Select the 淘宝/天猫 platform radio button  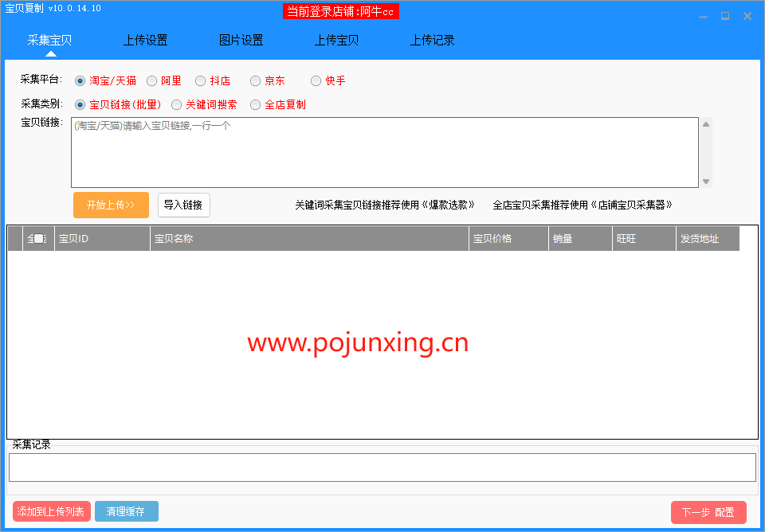tap(80, 81)
